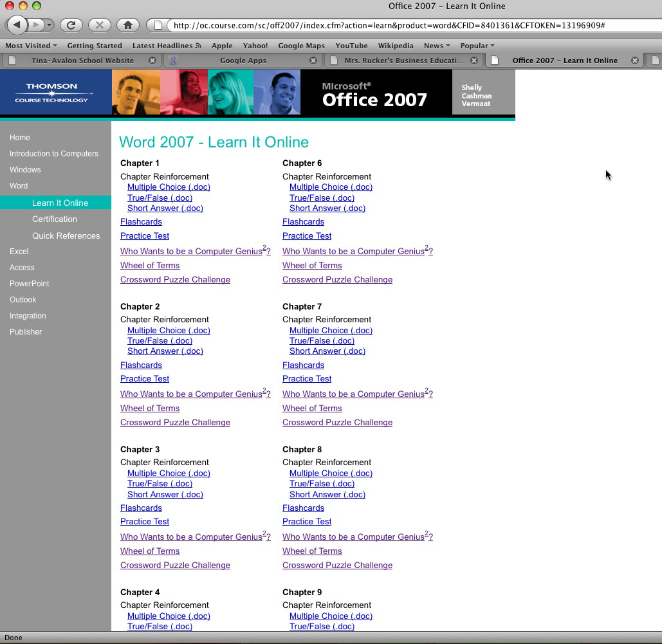Image resolution: width=662 pixels, height=644 pixels.
Task: Open the Wikipedia bookmark
Action: point(396,46)
